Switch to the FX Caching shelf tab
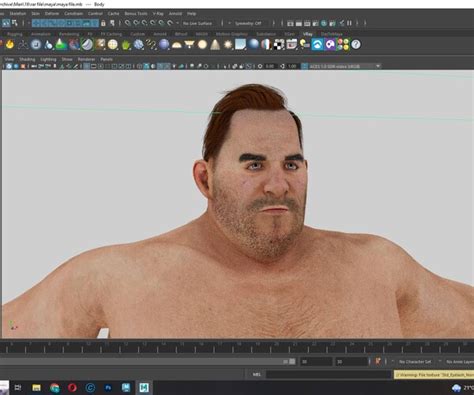 coord(111,34)
